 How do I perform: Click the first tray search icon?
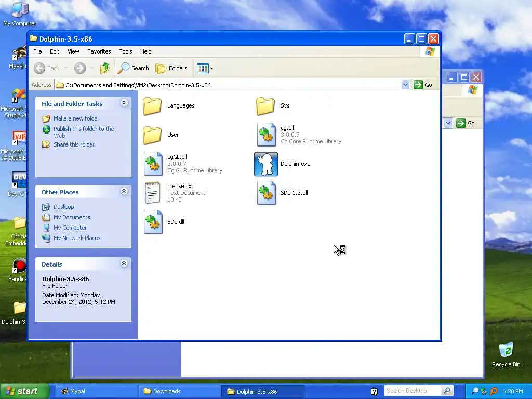(475, 392)
